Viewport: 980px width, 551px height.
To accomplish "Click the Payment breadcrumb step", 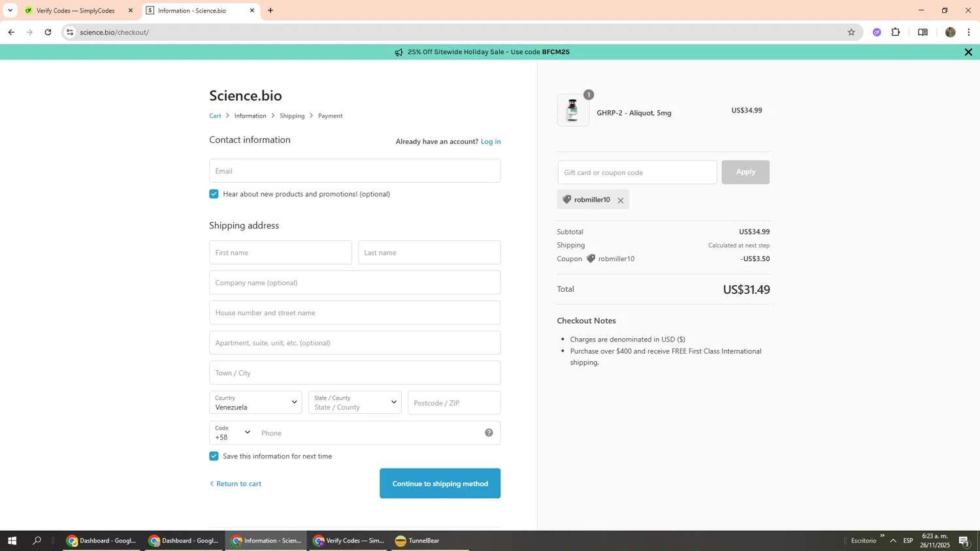I will tap(330, 116).
